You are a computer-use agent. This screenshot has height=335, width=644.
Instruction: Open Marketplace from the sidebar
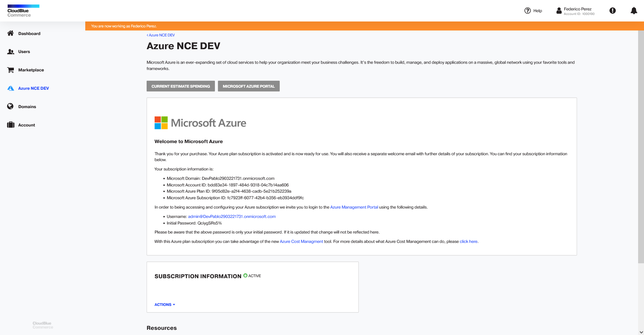click(31, 70)
